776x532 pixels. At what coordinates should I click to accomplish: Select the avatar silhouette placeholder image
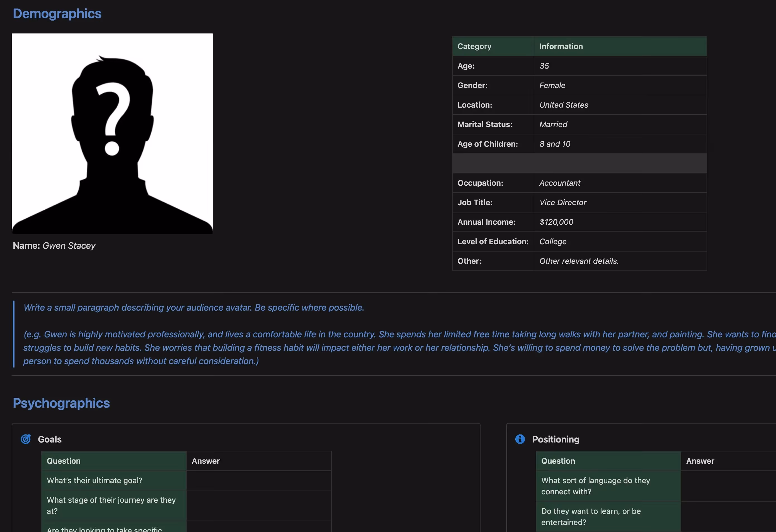pyautogui.click(x=112, y=134)
